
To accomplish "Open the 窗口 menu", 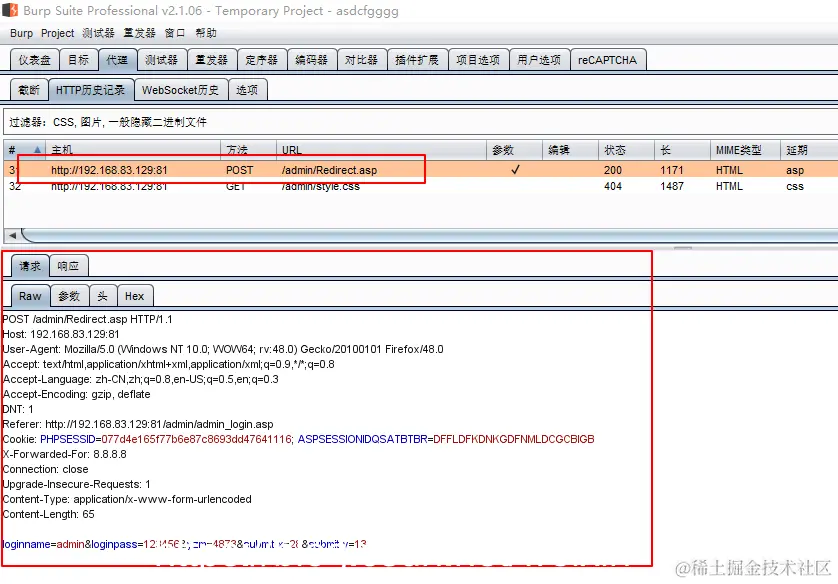I will [x=175, y=33].
